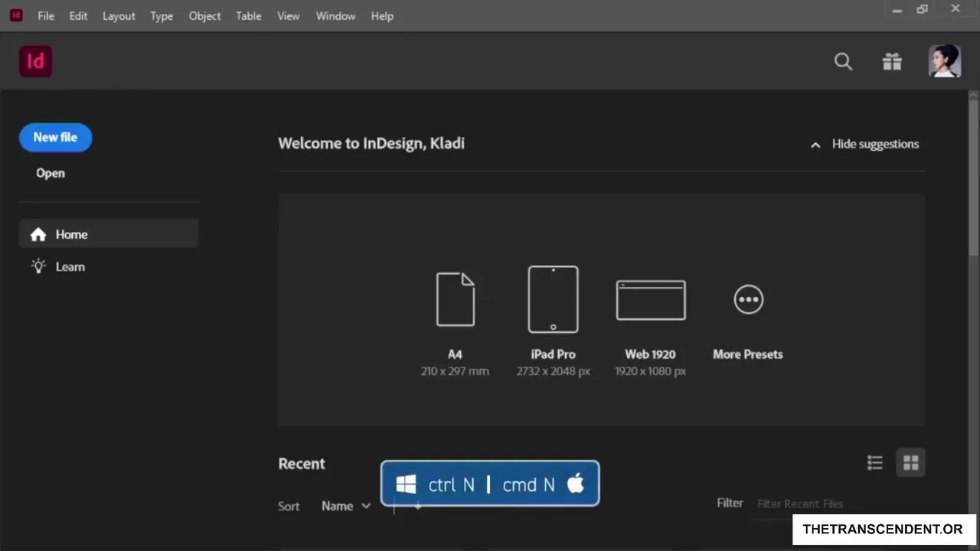This screenshot has height=551, width=980.
Task: Select the A4 document preset icon
Action: click(x=456, y=299)
